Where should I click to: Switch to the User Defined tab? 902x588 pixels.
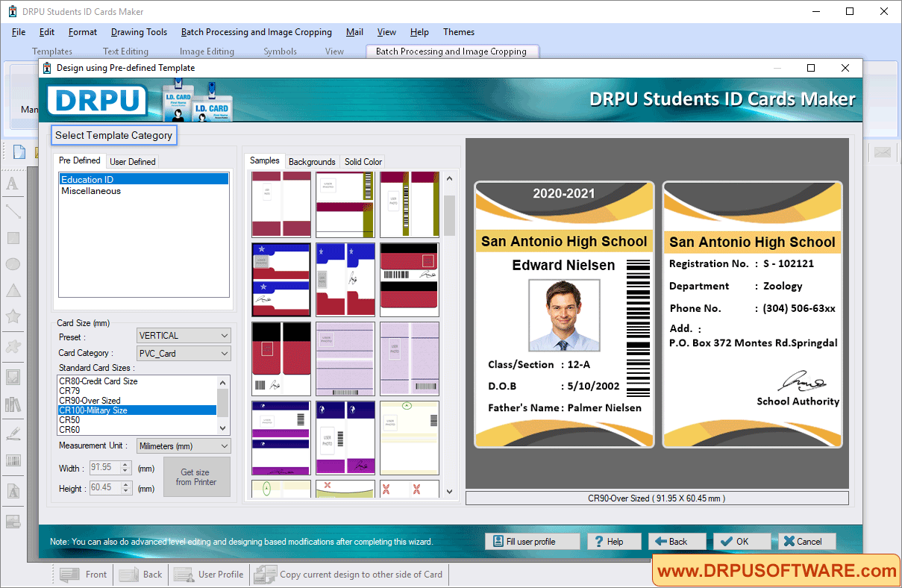pos(133,161)
